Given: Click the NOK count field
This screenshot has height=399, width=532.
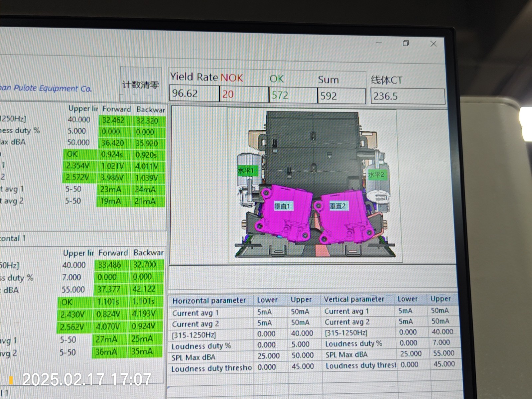Looking at the screenshot, I should coord(243,94).
